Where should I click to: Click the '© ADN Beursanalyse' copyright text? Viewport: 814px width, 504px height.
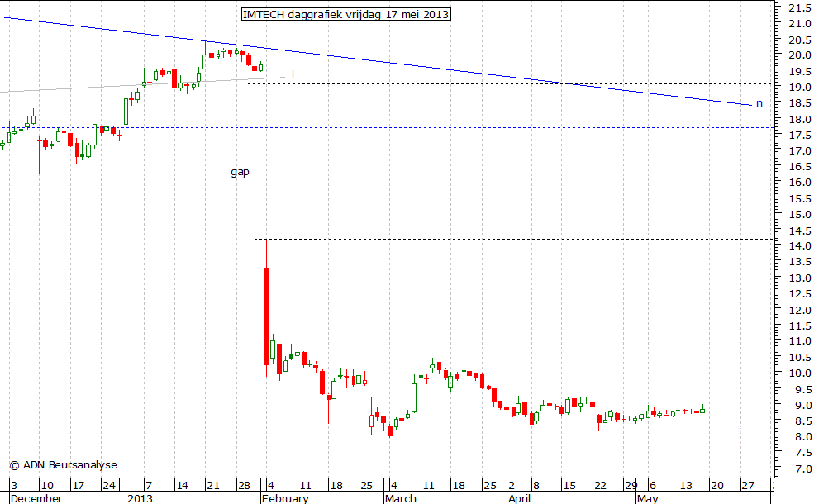tap(64, 465)
